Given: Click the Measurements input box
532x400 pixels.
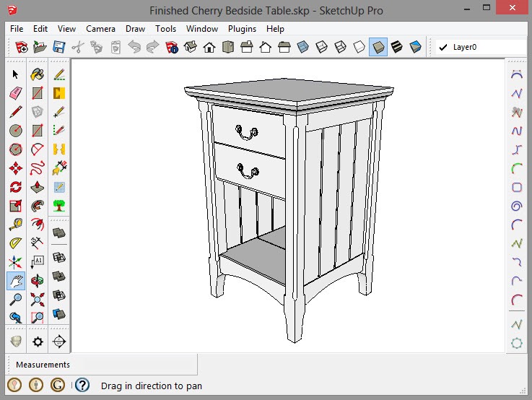Looking at the screenshot, I should pos(137,365).
